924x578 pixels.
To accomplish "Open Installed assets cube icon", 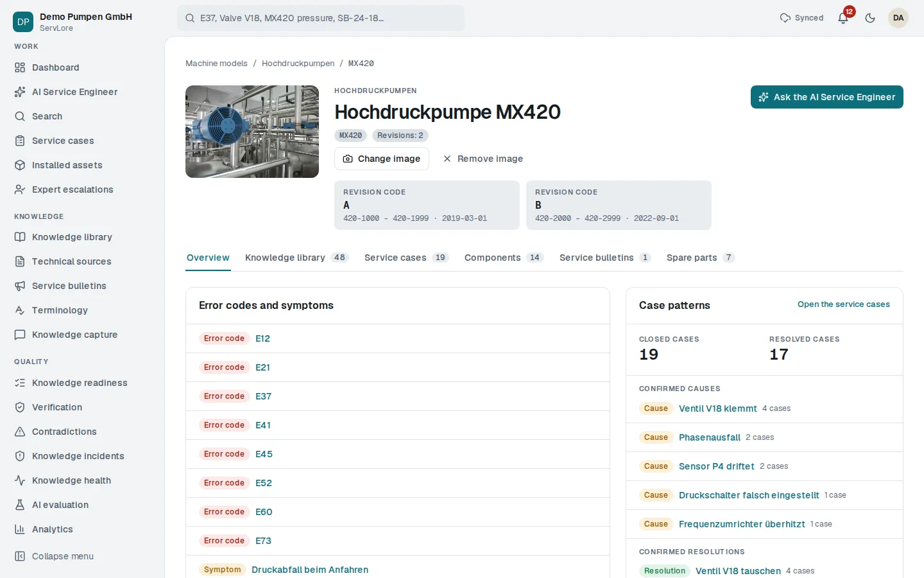I will click(20, 165).
